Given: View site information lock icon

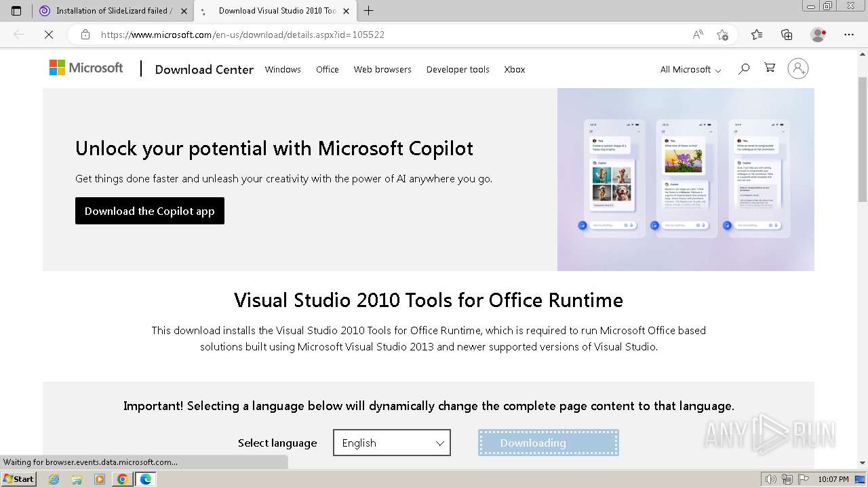Looking at the screenshot, I should point(85,35).
